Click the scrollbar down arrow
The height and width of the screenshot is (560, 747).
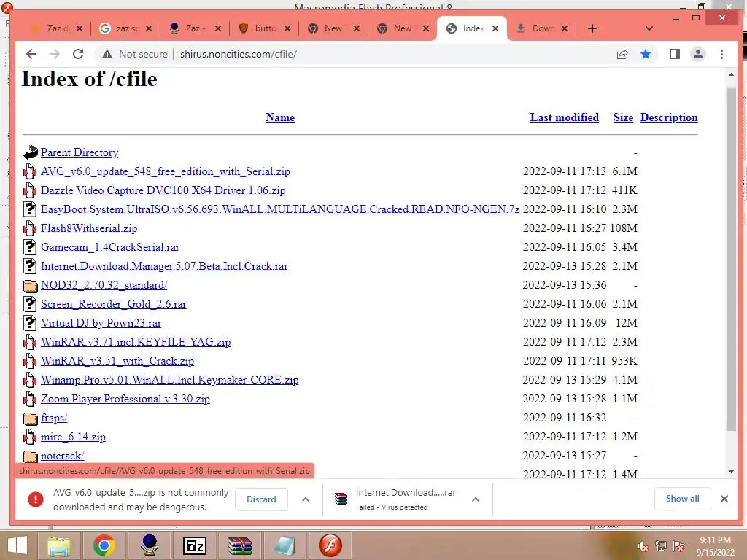click(731, 472)
